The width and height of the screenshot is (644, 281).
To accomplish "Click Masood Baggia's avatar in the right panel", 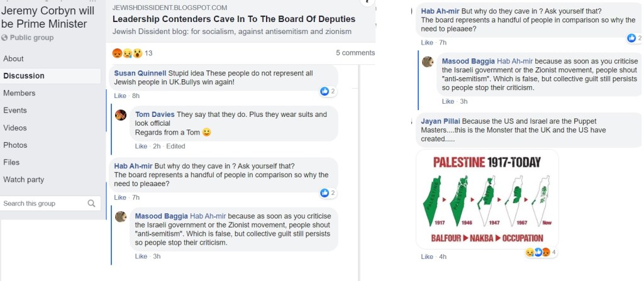I will click(x=428, y=62).
